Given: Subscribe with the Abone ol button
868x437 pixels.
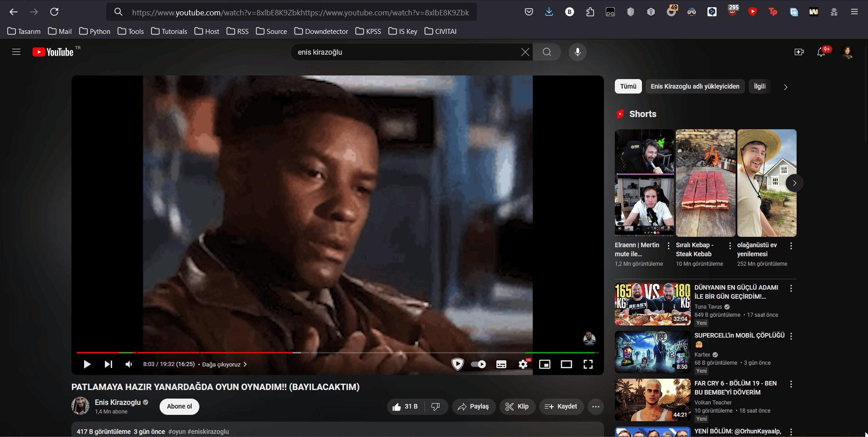Looking at the screenshot, I should tap(179, 406).
